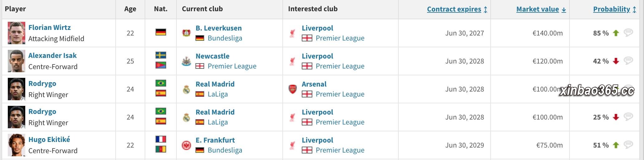644x160 pixels.
Task: Open Florian Wirtz's player profile link
Action: [x=50, y=27]
